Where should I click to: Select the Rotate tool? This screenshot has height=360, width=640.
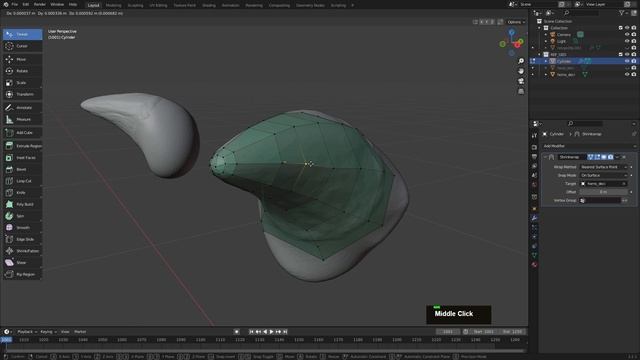point(22,71)
